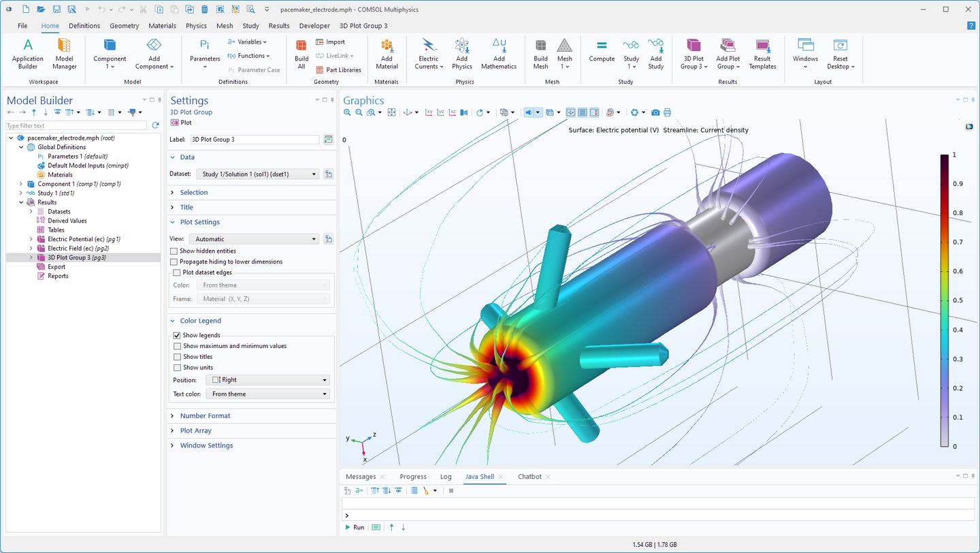The height and width of the screenshot is (553, 980).
Task: Click the model tree filter text field
Action: pos(75,125)
